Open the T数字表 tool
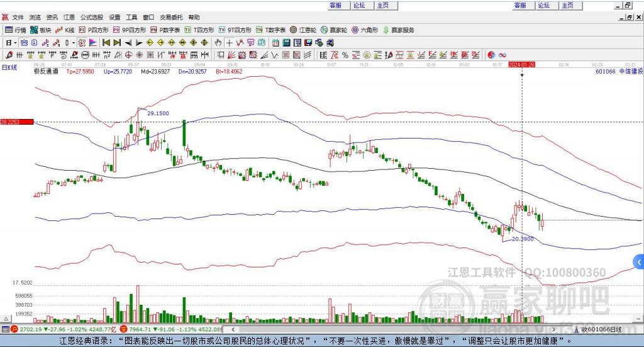Image resolution: width=644 pixels, height=347 pixels. (x=270, y=30)
